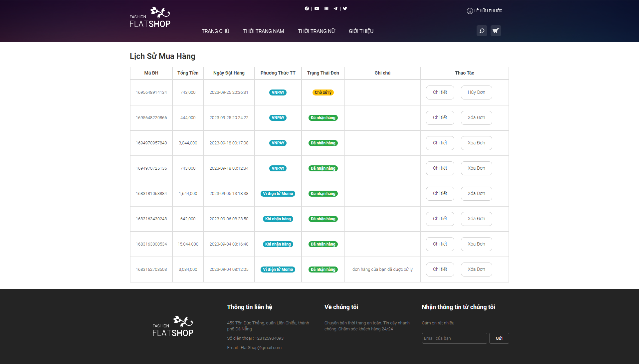Click Xóa Đơn for order 1683163000534
Screen dimensions: 639x364
pos(476,244)
